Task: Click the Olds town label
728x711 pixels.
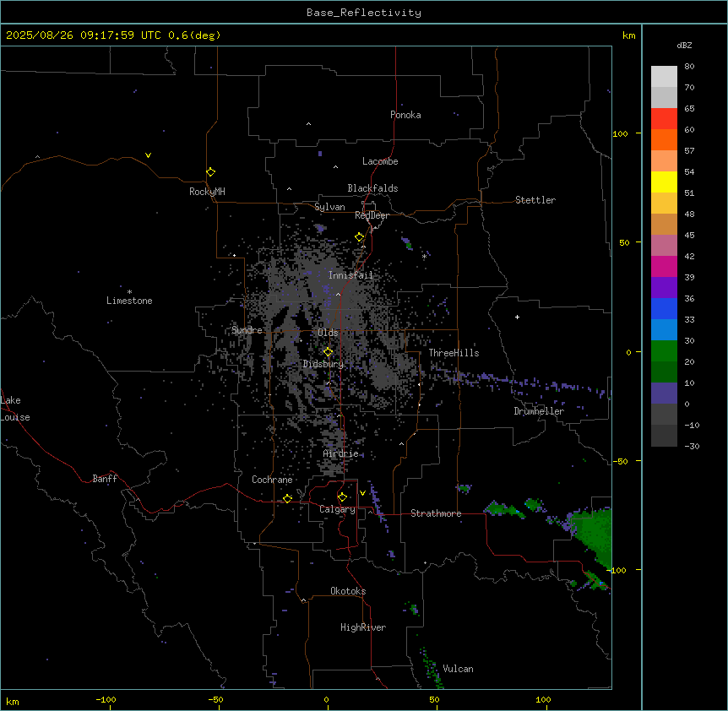Action: pyautogui.click(x=328, y=333)
